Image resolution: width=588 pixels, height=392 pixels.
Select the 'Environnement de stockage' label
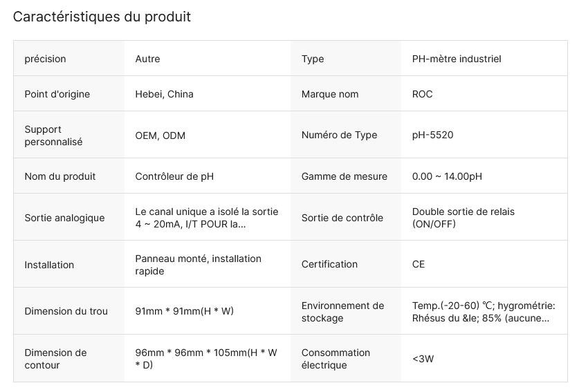coord(342,312)
